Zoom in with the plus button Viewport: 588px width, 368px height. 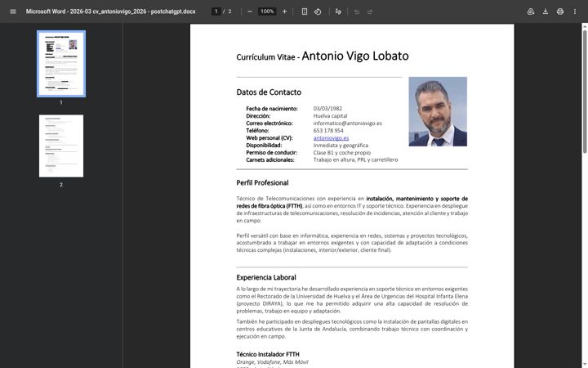pyautogui.click(x=285, y=11)
